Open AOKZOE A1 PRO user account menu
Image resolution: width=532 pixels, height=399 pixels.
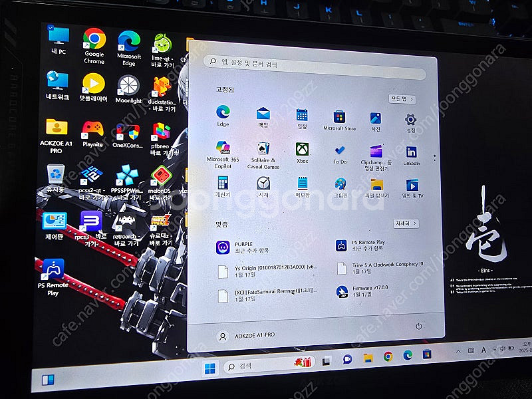point(245,336)
